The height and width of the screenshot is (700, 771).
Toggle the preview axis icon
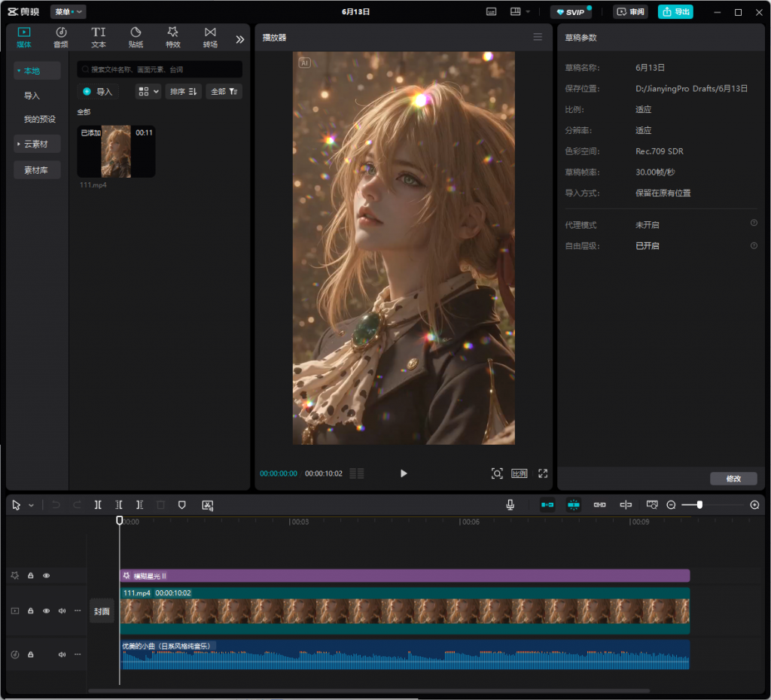click(626, 505)
